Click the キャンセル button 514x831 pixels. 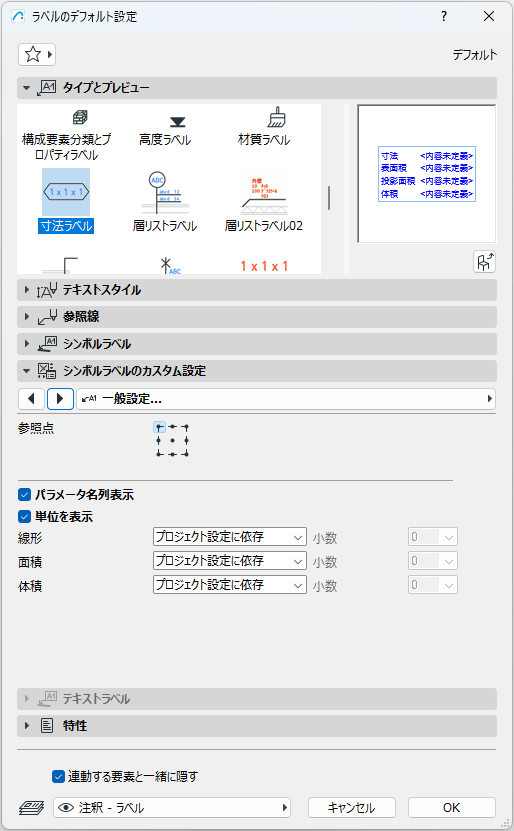pos(352,808)
